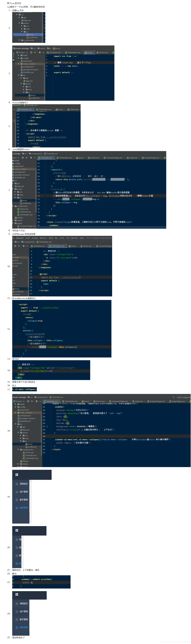Open the VCS menu in TheHeader.vue window
This screenshot has height=644, width=191.
(x=68, y=238)
